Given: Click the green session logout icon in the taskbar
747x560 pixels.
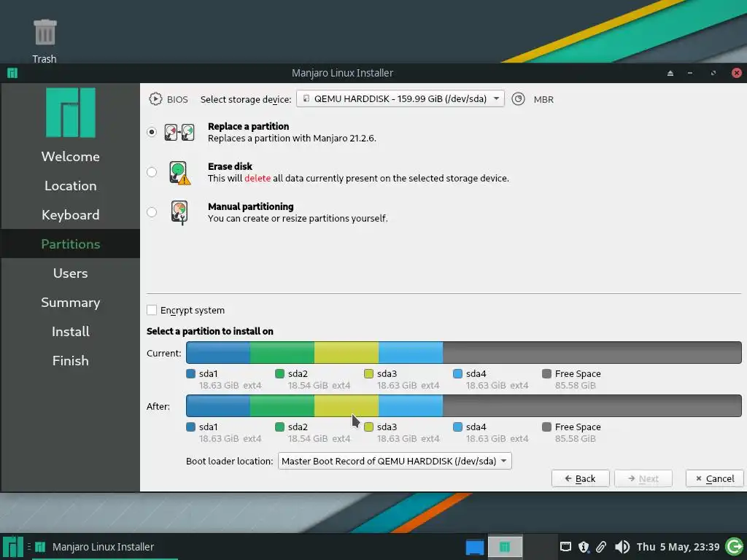Looking at the screenshot, I should pos(734,547).
